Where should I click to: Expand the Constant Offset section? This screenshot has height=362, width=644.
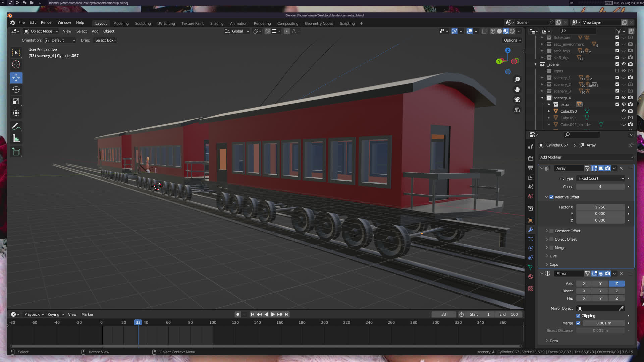pyautogui.click(x=547, y=231)
